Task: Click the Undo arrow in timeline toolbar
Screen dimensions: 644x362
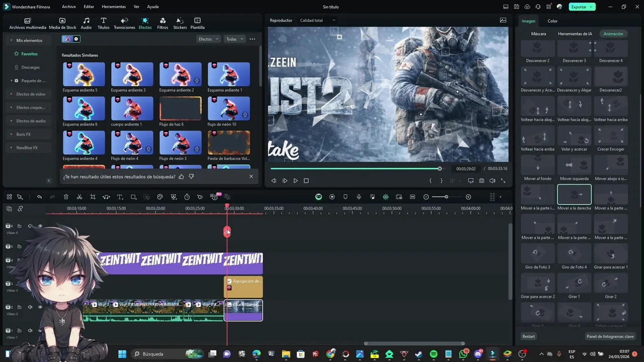Action: [x=39, y=197]
